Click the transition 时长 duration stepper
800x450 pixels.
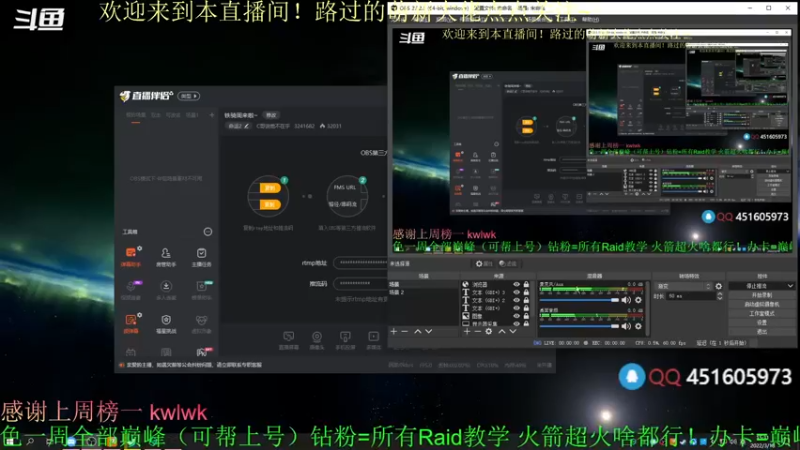pyautogui.click(x=719, y=296)
